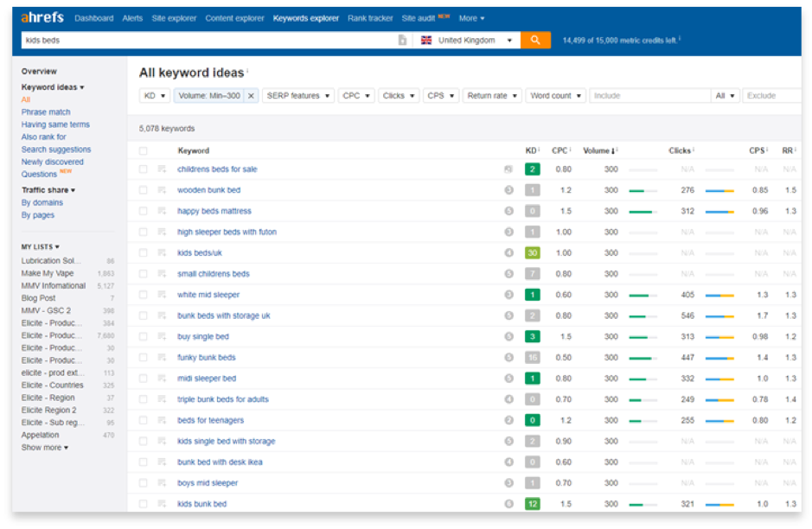Screen dimensions: 812x529
Task: Click the list icon beside kids beds/uk
Action: tap(162, 252)
